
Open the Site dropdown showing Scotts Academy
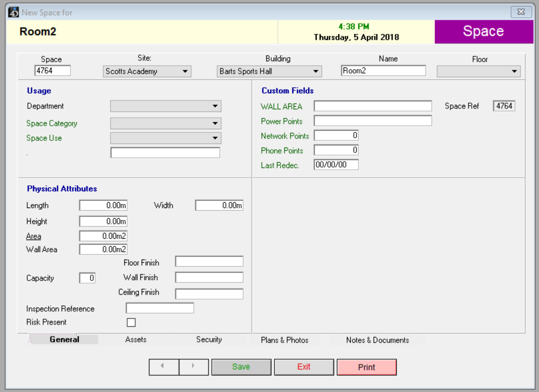click(x=147, y=71)
